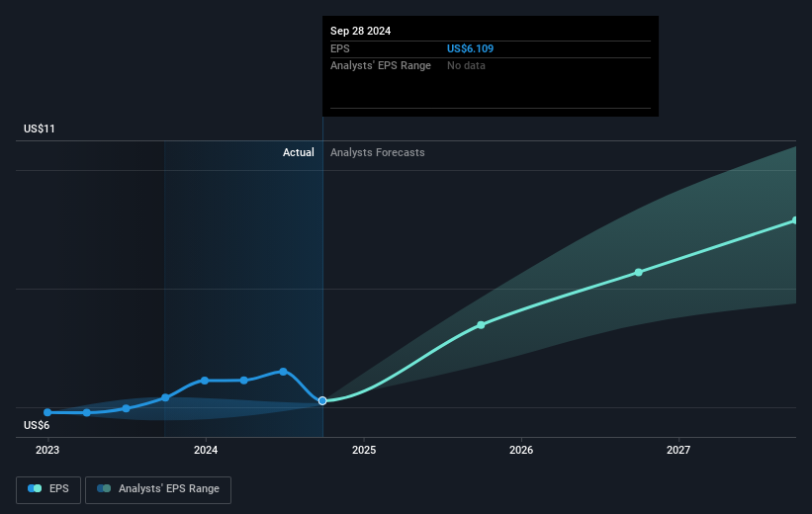This screenshot has width=812, height=514.
Task: Select the last forecast point at chart edge
Action: click(795, 220)
